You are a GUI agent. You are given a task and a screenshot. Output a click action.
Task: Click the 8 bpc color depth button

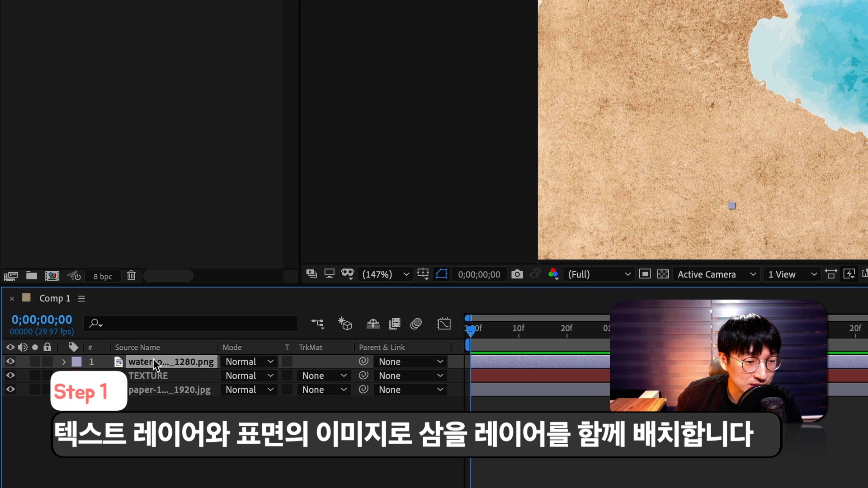coord(103,277)
